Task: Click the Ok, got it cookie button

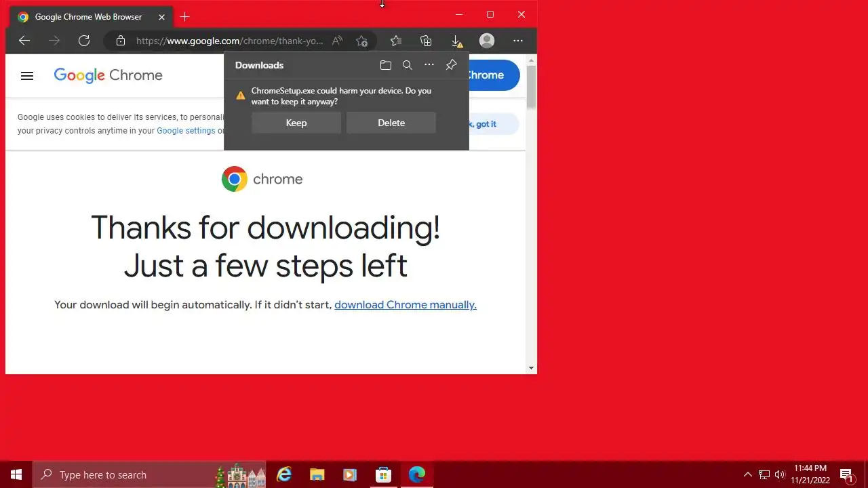Action: [493, 124]
